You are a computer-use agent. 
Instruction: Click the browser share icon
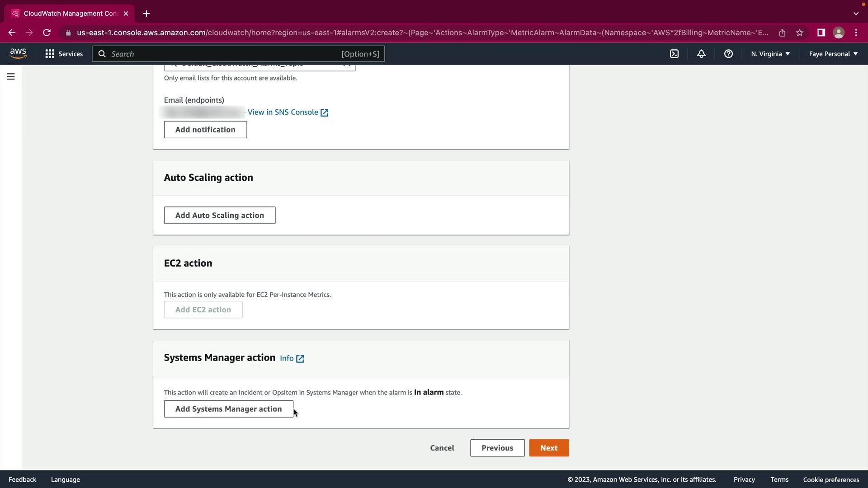pyautogui.click(x=782, y=33)
